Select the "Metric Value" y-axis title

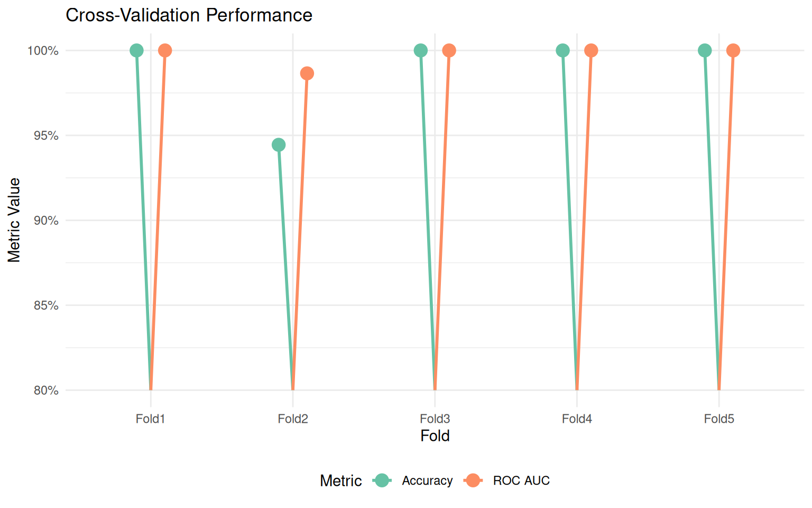pos(14,220)
